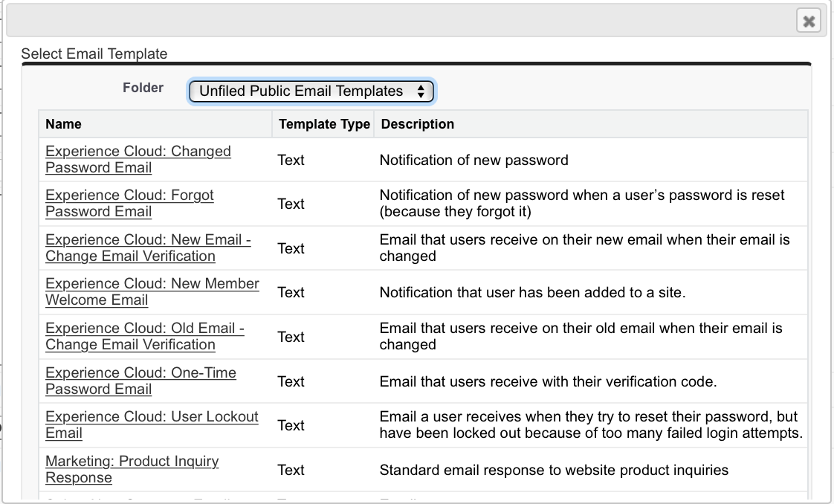Click 'Standard email response to website product inquiries'
The height and width of the screenshot is (504, 834).
tap(554, 470)
